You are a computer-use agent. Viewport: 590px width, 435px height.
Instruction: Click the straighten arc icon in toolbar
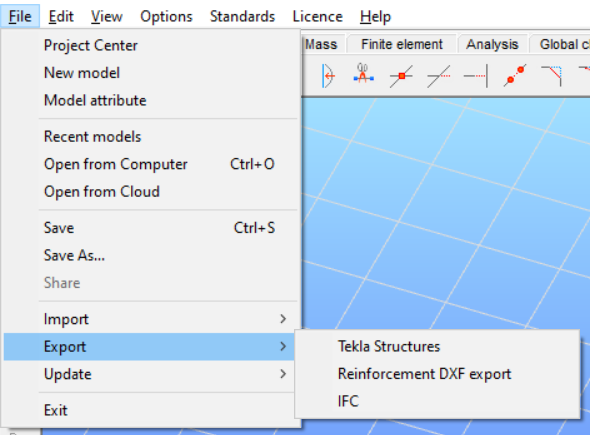click(x=328, y=76)
